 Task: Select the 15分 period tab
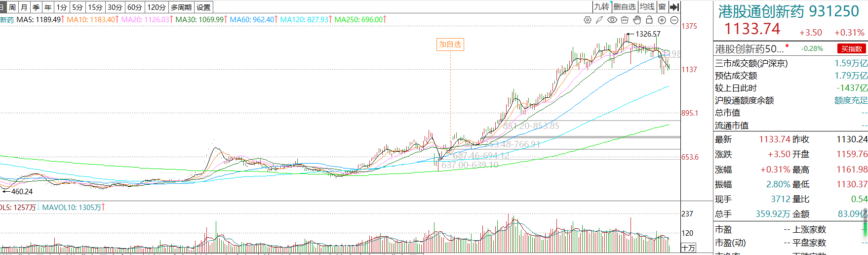(95, 7)
